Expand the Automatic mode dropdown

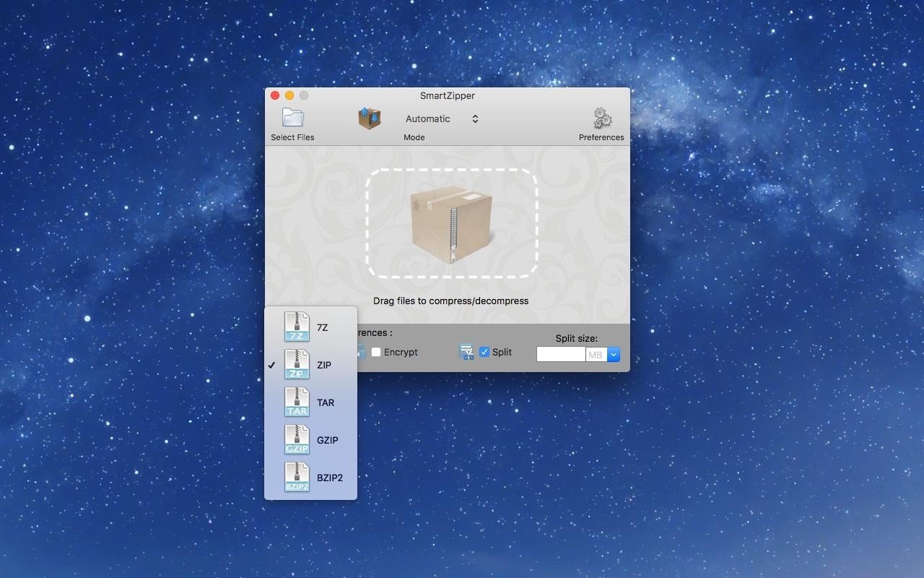tap(442, 119)
